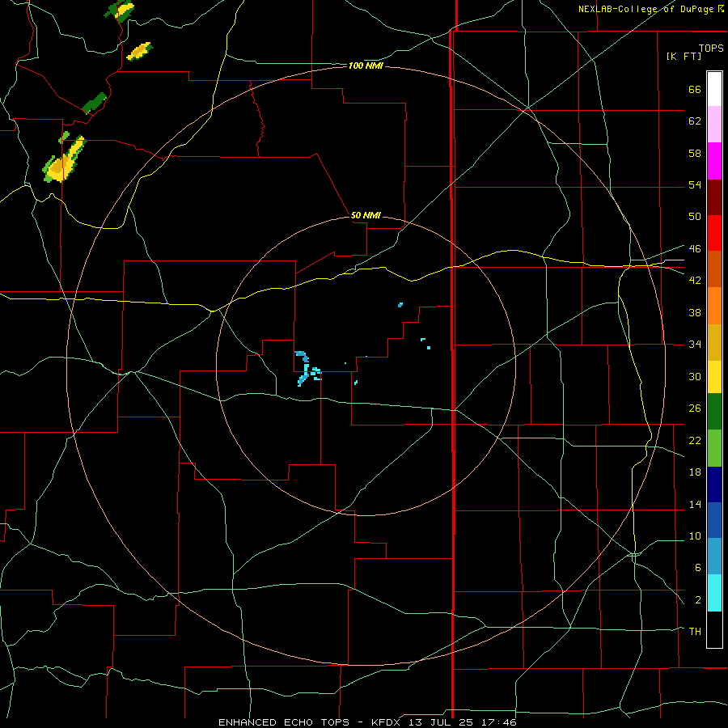Click the '[K FT]' units label
The width and height of the screenshot is (728, 728).
(x=684, y=56)
